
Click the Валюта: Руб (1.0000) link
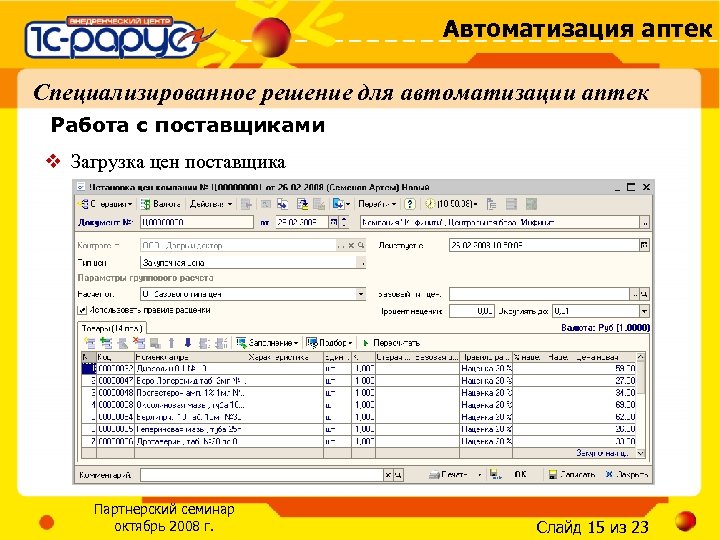pyautogui.click(x=605, y=327)
